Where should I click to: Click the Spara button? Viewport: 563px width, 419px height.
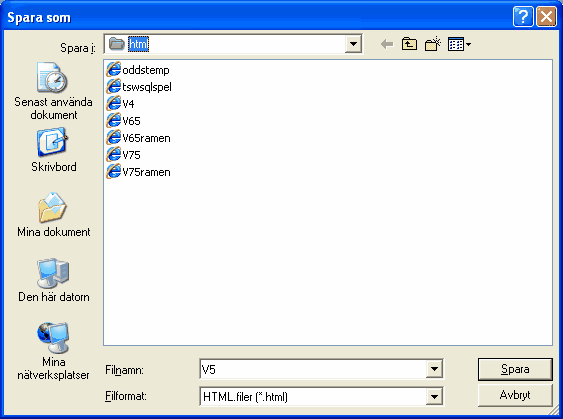coord(515,369)
